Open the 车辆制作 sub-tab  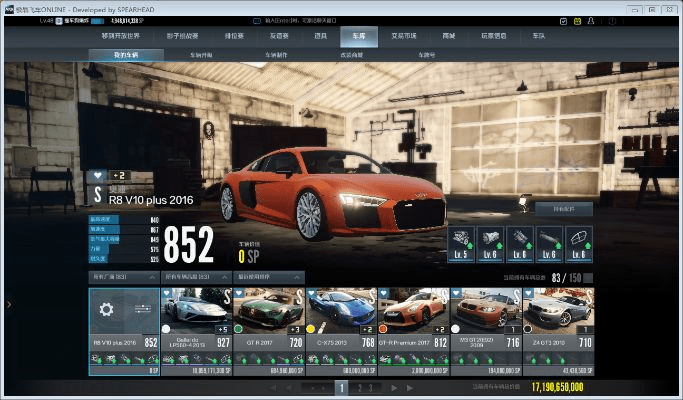point(275,55)
